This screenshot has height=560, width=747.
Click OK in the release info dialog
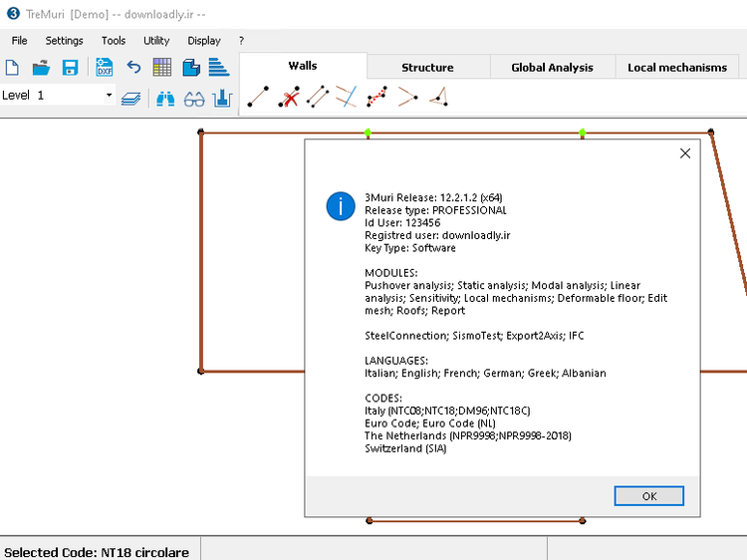point(648,496)
